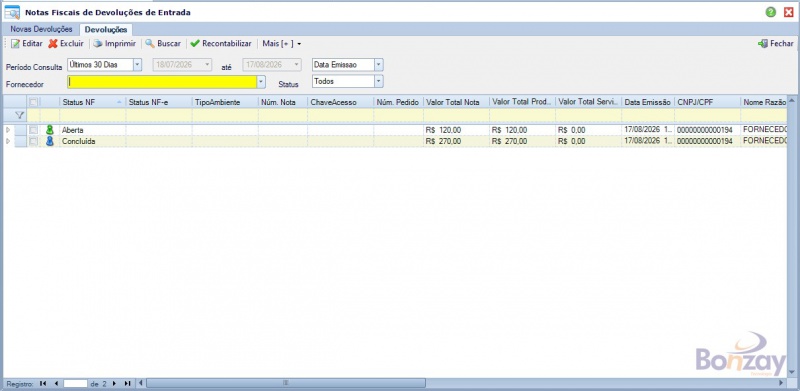Sort by Núm. Pedido column header
This screenshot has width=800, height=391.
click(398, 102)
